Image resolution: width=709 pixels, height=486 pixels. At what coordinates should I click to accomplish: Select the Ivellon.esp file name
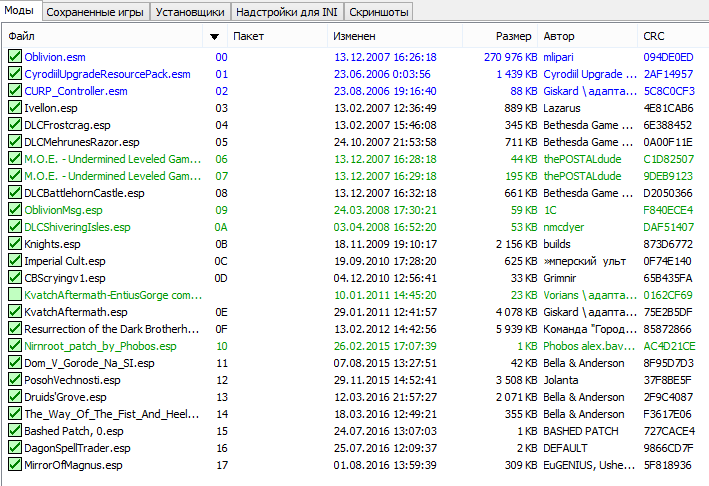pos(51,108)
